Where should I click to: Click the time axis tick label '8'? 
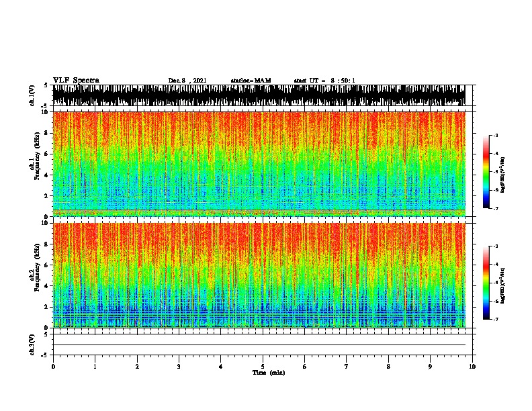pos(388,366)
